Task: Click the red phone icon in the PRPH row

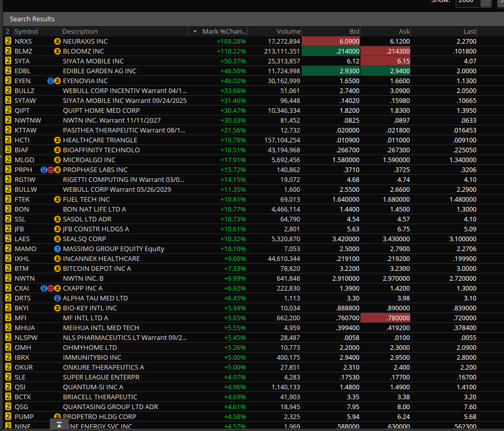Action: click(x=50, y=169)
